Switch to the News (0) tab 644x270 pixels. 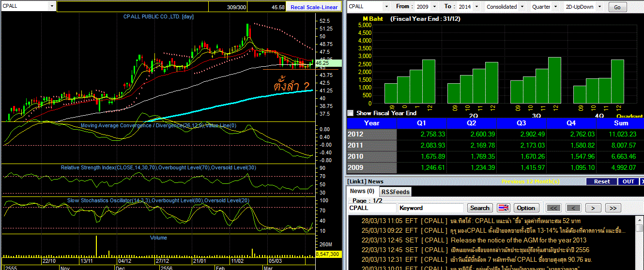[362, 191]
